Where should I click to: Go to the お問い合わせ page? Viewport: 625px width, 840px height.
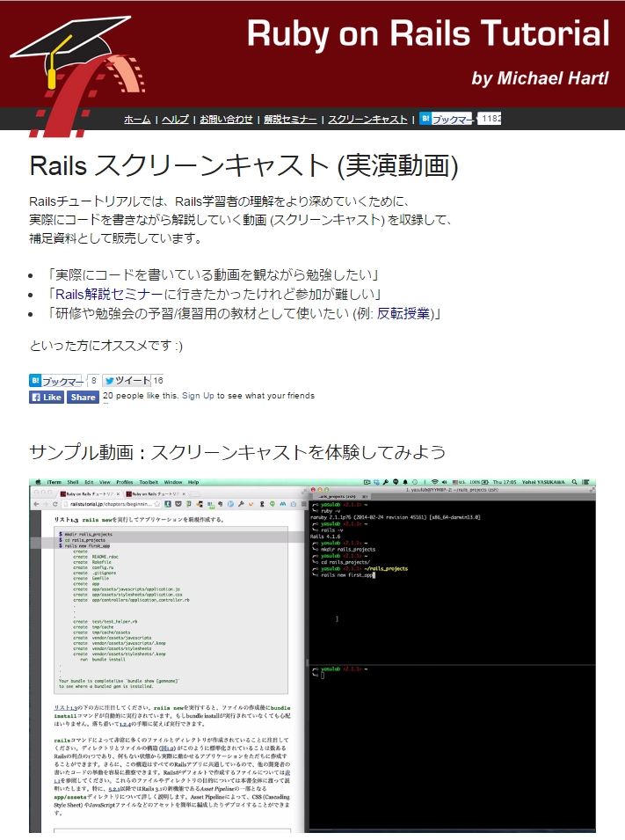226,119
